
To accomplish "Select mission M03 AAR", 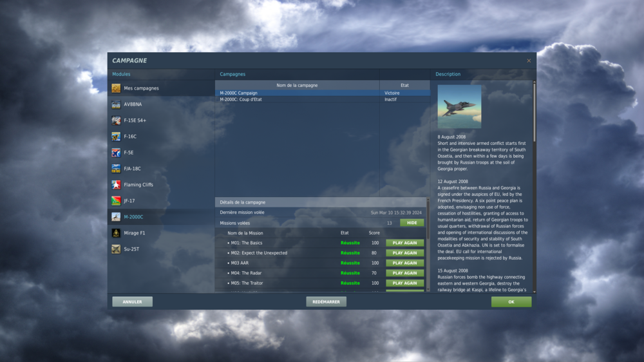I will [240, 263].
